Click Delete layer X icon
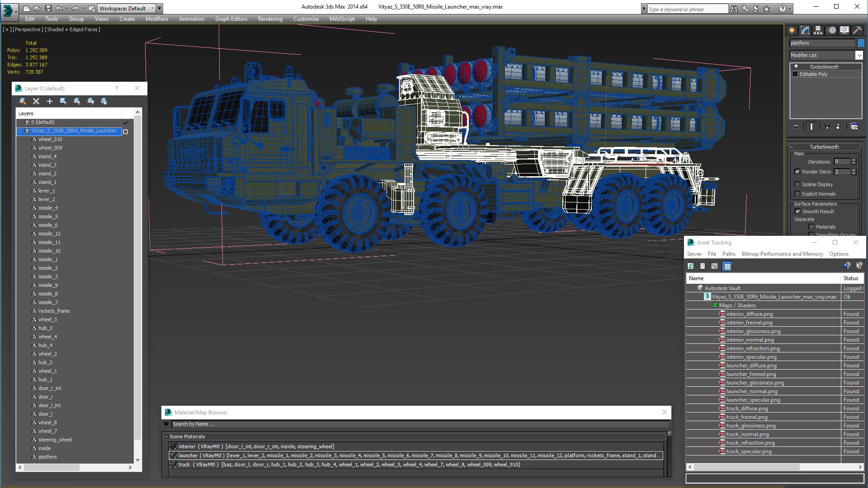Screen dimensions: 868x488 (x=36, y=101)
